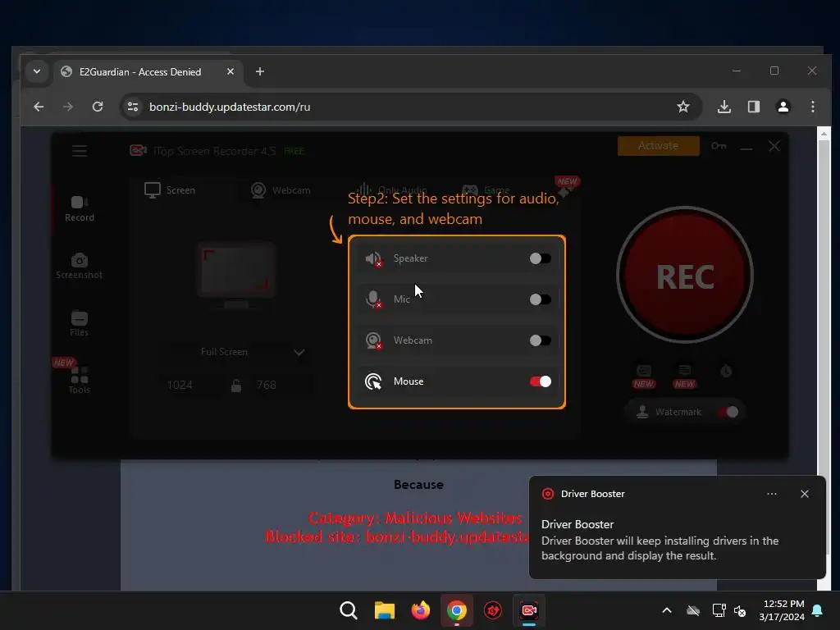The height and width of the screenshot is (630, 840).
Task: Click the scrollbar up arrow in Chrome
Action: point(824,134)
